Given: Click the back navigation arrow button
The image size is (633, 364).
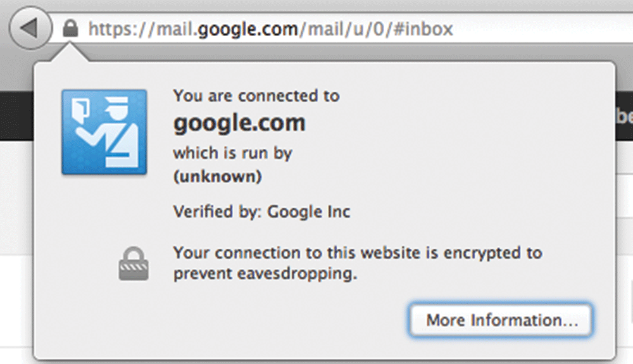Looking at the screenshot, I should coord(30,28).
